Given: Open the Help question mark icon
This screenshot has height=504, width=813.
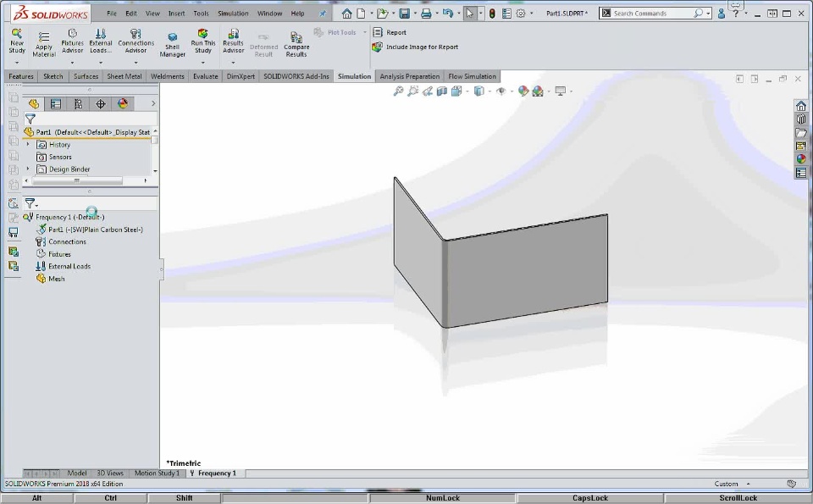Looking at the screenshot, I should [736, 14].
